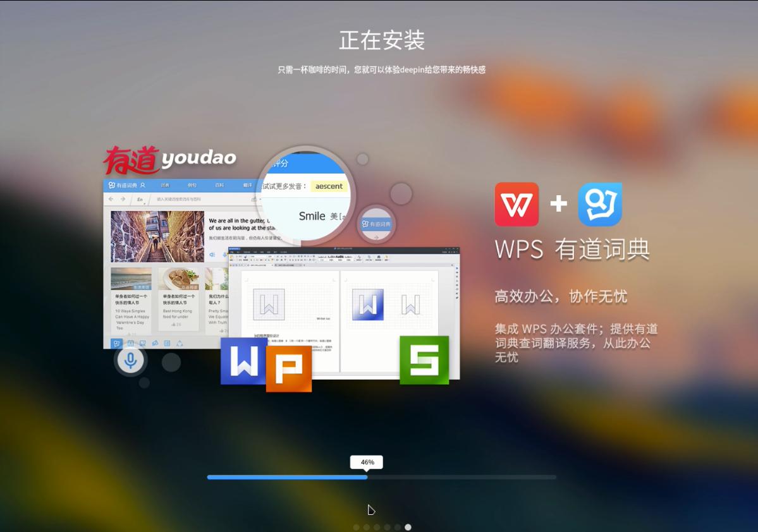This screenshot has width=758, height=532.
Task: Click the red WPS Office logo
Action: [516, 204]
